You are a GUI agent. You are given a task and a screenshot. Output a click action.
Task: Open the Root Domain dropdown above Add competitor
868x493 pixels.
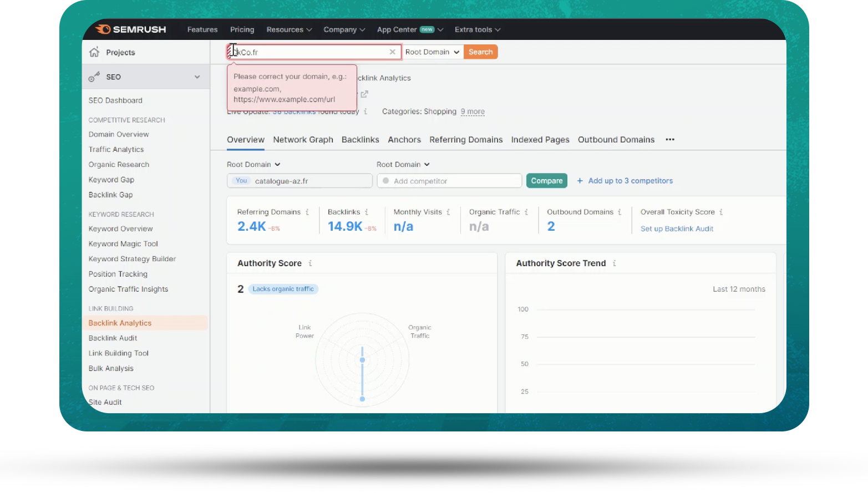[x=403, y=165]
